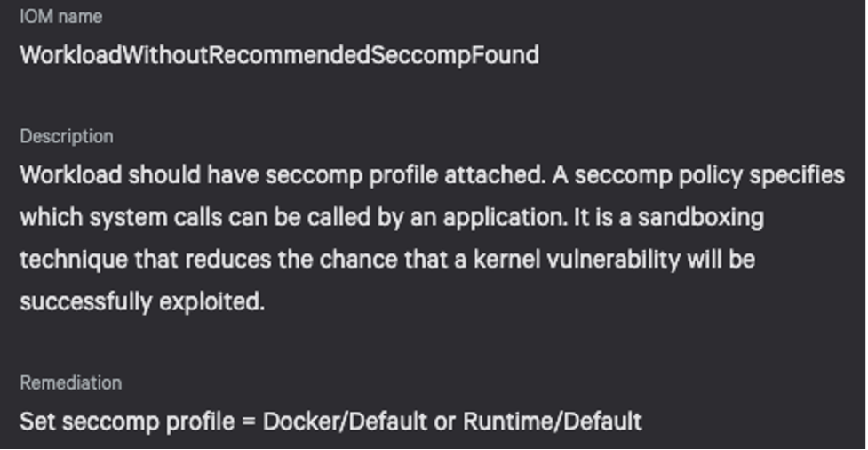Click the word 'Workload' starting the description
This screenshot has width=868, height=450.
tap(71, 175)
